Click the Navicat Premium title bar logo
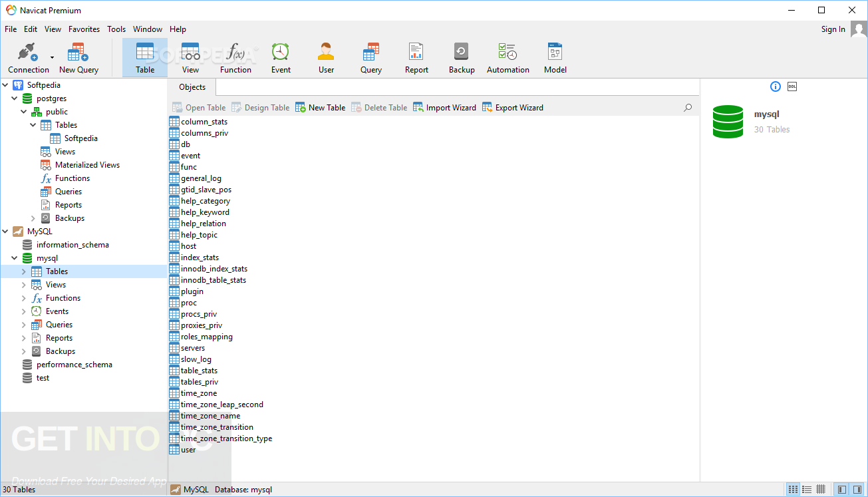868x497 pixels. 11,10
